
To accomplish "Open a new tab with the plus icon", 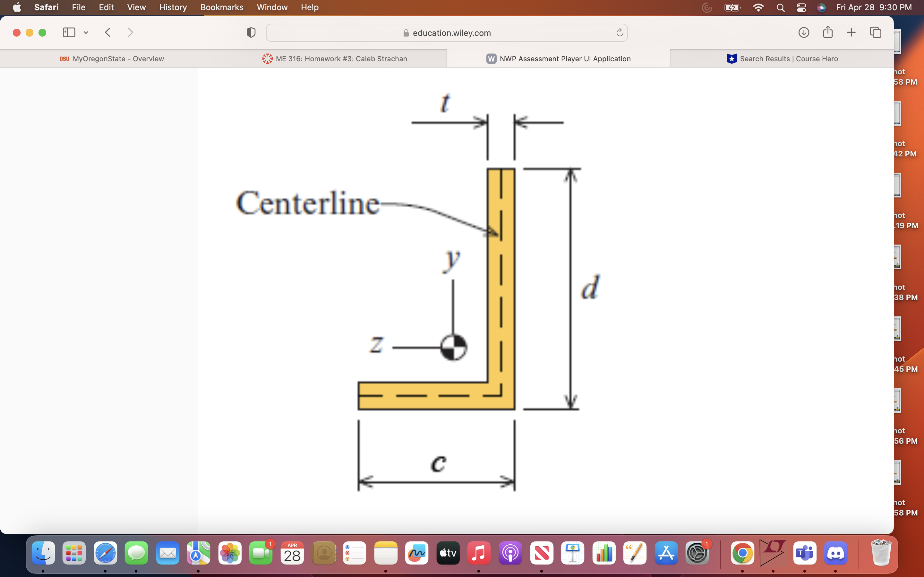I will click(851, 32).
